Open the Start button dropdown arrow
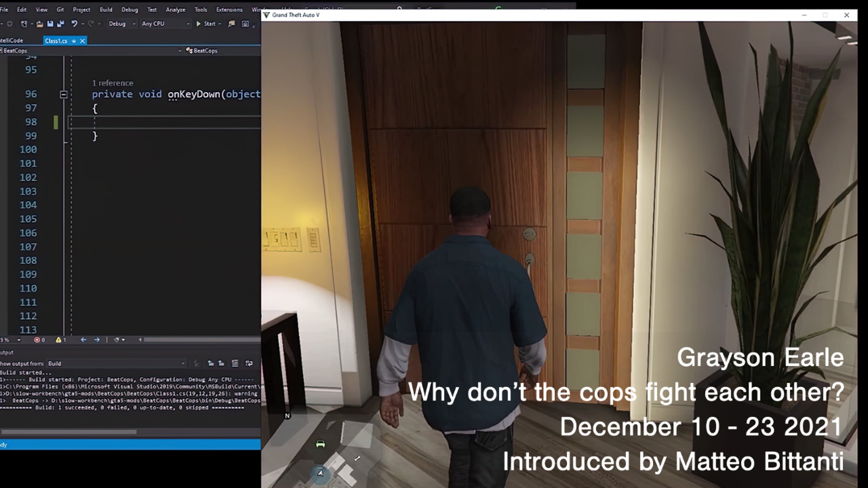The image size is (868, 488). pyautogui.click(x=220, y=24)
